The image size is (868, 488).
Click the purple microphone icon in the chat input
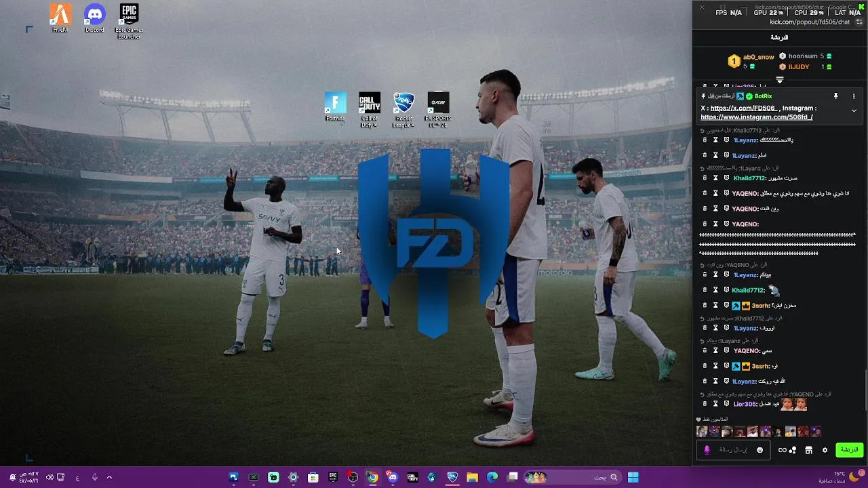pyautogui.click(x=707, y=450)
